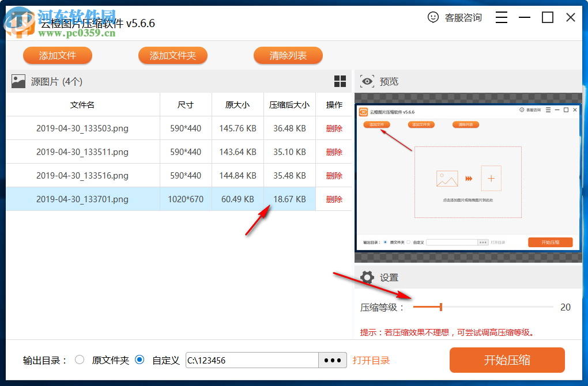Image resolution: width=588 pixels, height=386 pixels.
Task: Adjust the 压缩等级 compression slider
Action: (441, 307)
